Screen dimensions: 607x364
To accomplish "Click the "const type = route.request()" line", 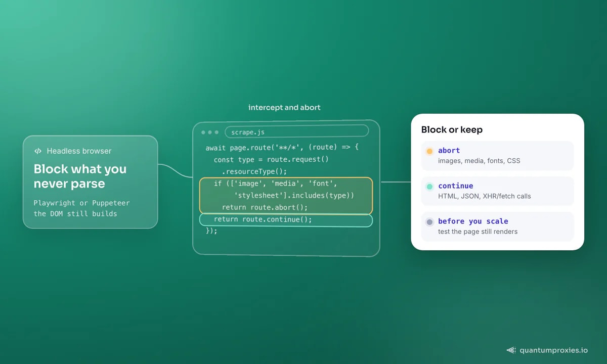I will coord(271,159).
